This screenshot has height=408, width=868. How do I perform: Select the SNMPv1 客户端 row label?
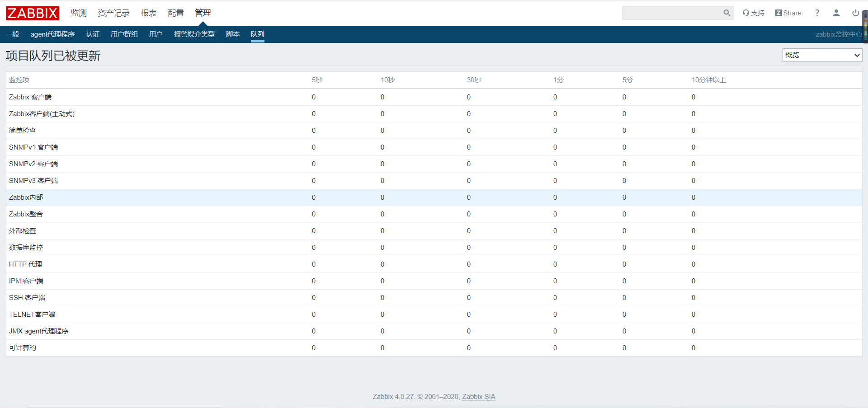pos(33,147)
